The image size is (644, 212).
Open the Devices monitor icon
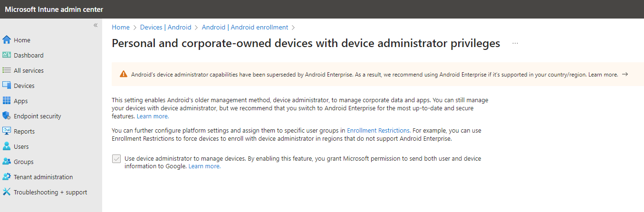7,86
